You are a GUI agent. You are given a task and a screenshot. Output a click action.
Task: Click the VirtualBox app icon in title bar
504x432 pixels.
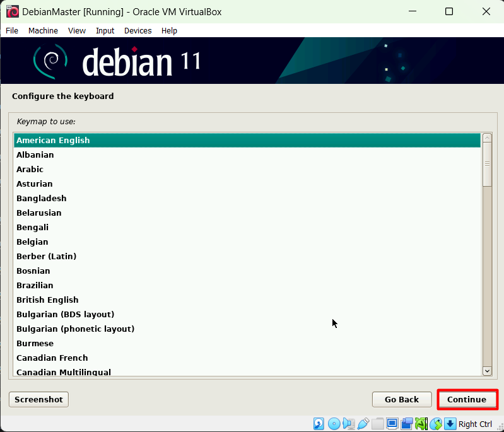13,12
